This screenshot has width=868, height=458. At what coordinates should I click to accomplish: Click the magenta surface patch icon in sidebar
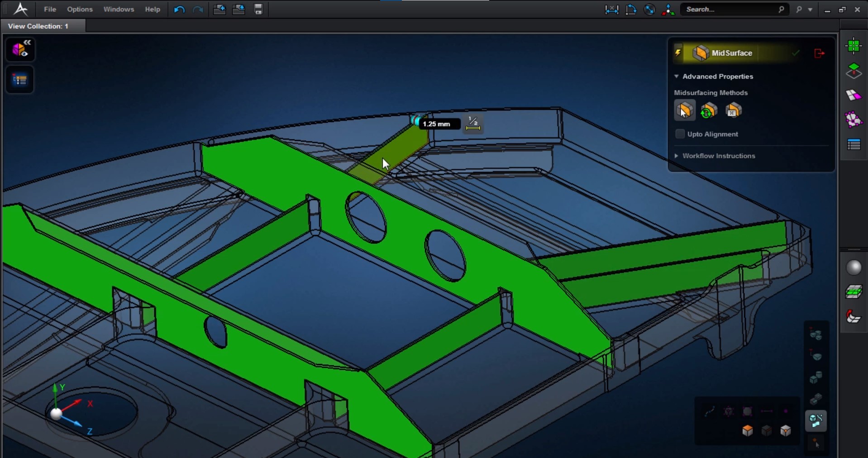[x=854, y=95]
